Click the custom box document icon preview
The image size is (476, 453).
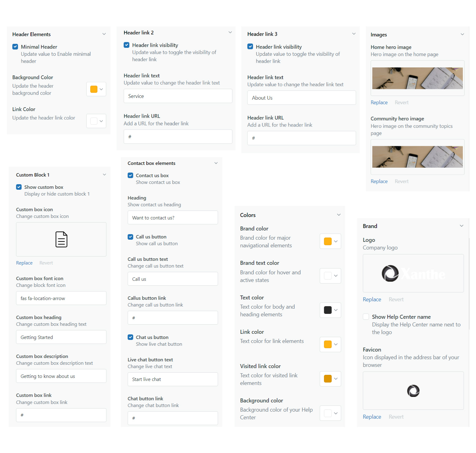click(x=61, y=239)
